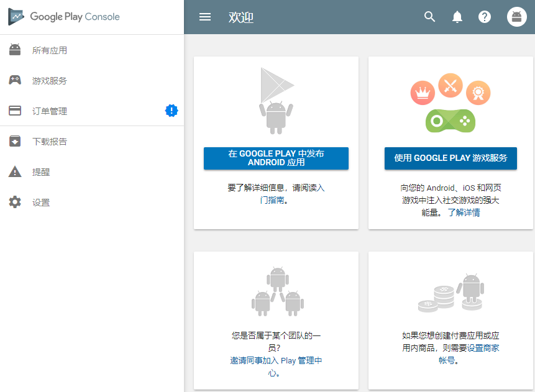Click the Play logo Android illustration

pyautogui.click(x=277, y=101)
